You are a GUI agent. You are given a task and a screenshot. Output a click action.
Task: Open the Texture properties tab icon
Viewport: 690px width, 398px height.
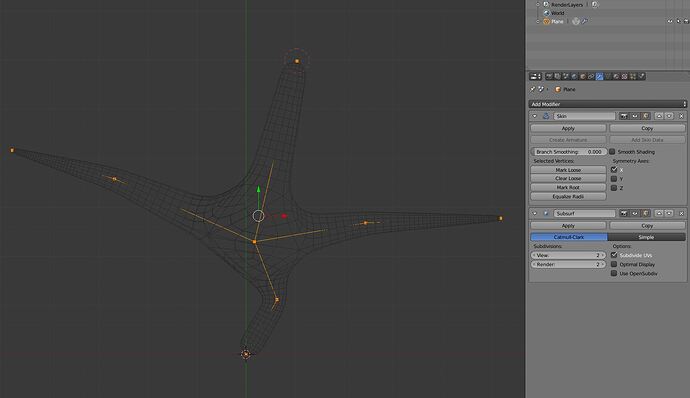(624, 76)
